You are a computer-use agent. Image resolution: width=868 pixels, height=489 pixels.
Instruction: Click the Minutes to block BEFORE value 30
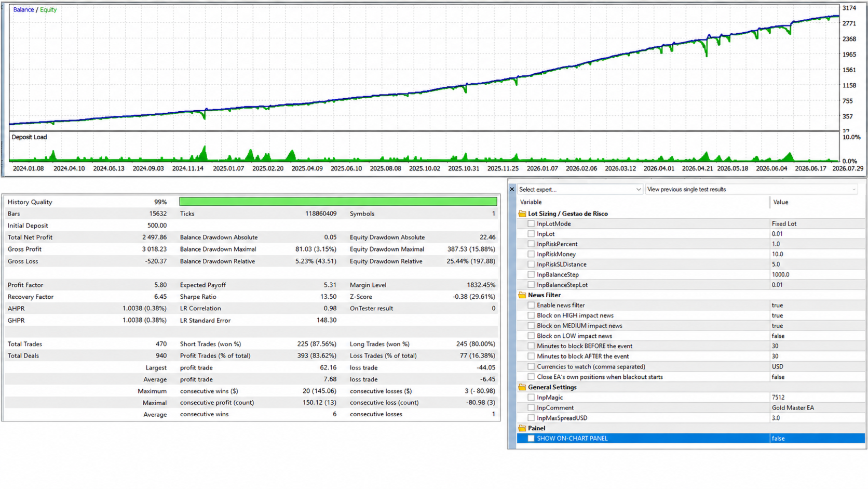click(x=775, y=346)
